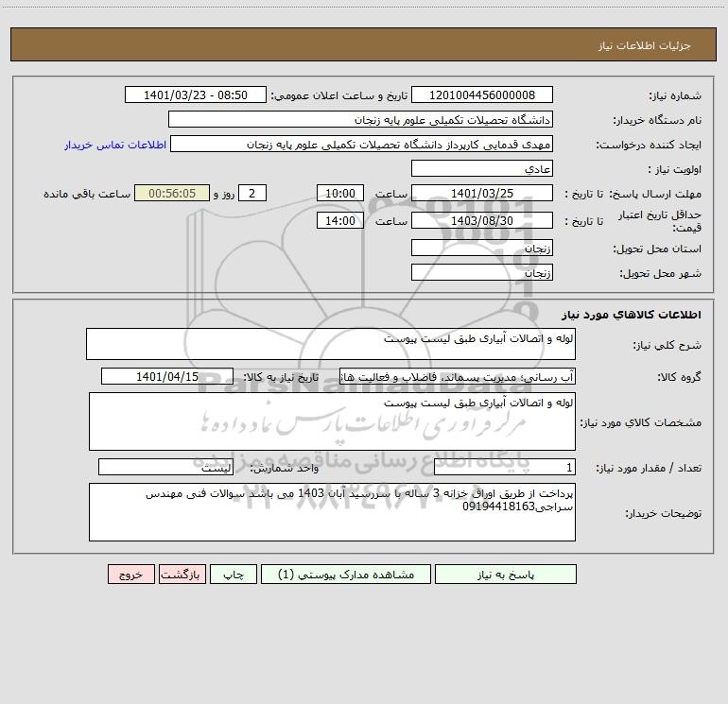Click the حداقل تاریخ اعتبار قیمت label

[659, 221]
